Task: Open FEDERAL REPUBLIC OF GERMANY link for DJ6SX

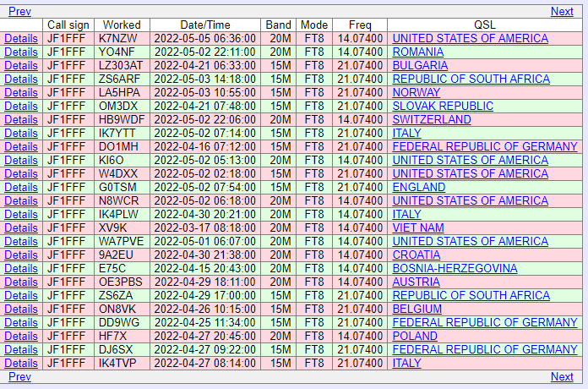Action: point(485,349)
